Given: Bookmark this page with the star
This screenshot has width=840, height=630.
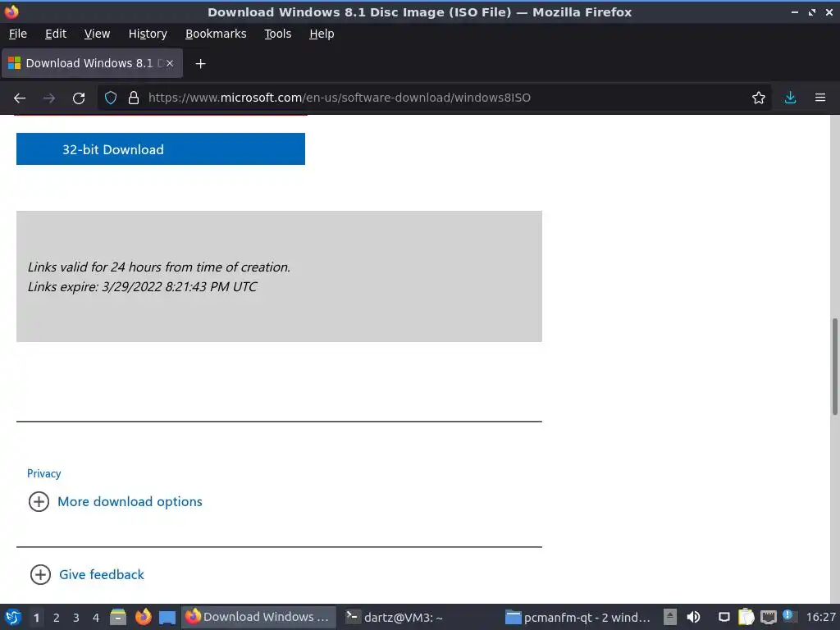Looking at the screenshot, I should click(x=759, y=98).
